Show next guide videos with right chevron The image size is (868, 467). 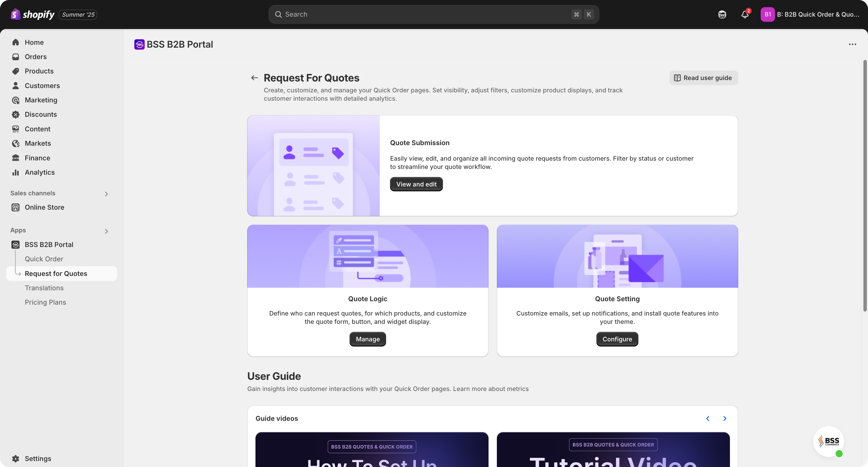pos(725,419)
